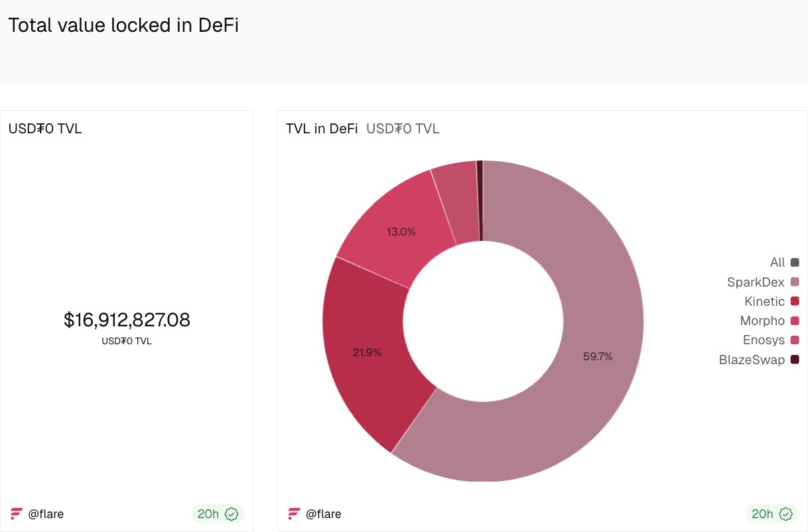Click the Enosys legend color square
The width and height of the screenshot is (808, 532).
[795, 340]
